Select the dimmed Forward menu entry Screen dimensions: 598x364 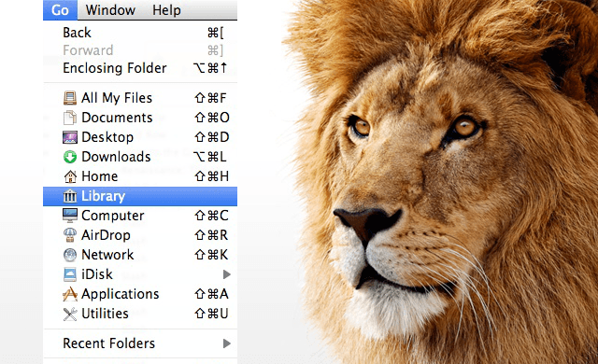pos(88,50)
